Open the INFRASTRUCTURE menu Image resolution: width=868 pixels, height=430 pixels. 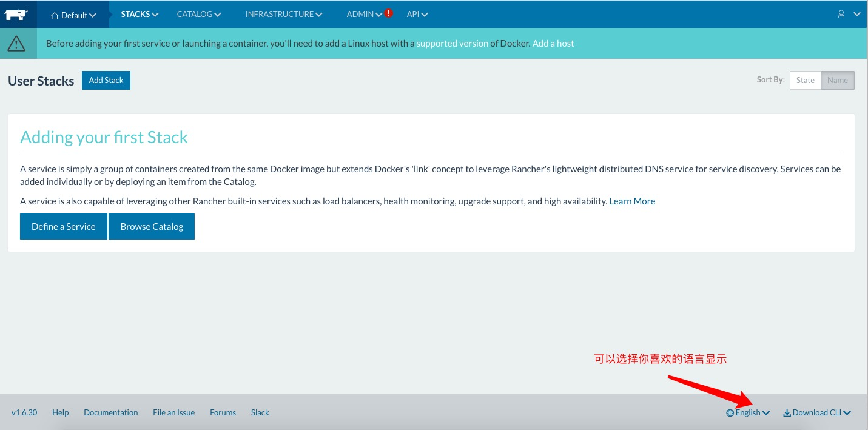[x=284, y=14]
